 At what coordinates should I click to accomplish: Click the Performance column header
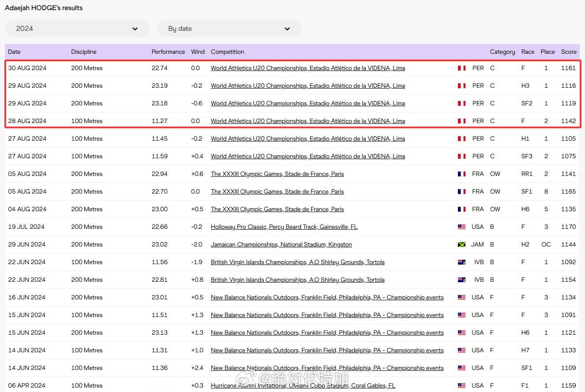coord(168,52)
